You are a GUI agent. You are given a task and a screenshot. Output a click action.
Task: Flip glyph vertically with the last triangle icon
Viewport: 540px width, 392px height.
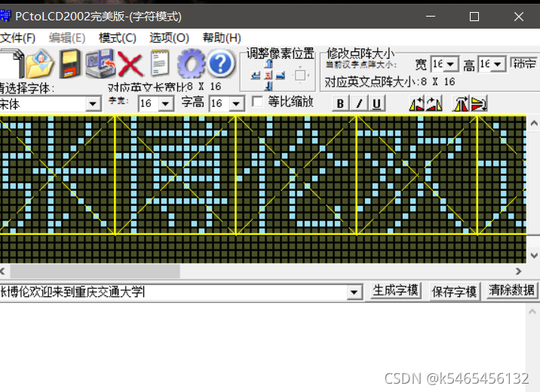[x=479, y=103]
